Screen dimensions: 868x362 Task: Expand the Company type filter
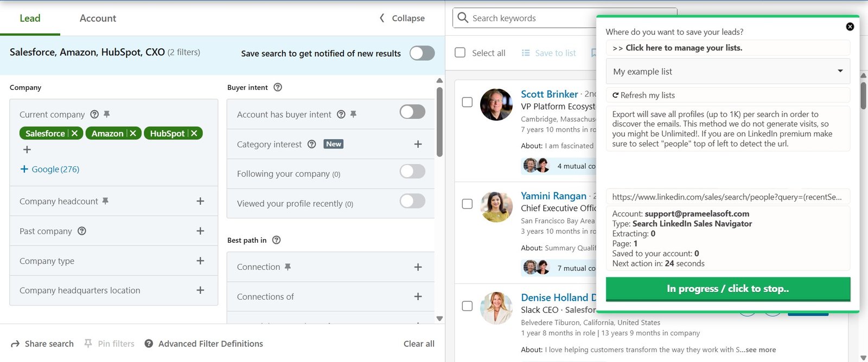(x=200, y=261)
